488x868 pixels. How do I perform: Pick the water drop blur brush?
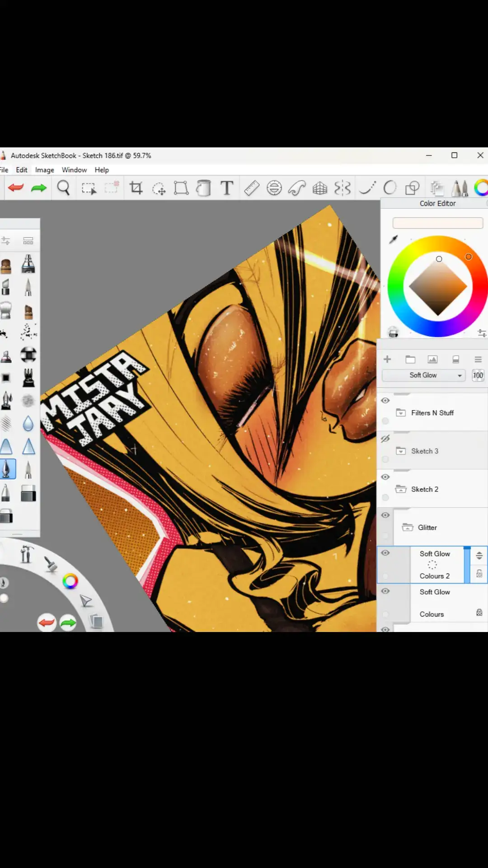pos(28,424)
